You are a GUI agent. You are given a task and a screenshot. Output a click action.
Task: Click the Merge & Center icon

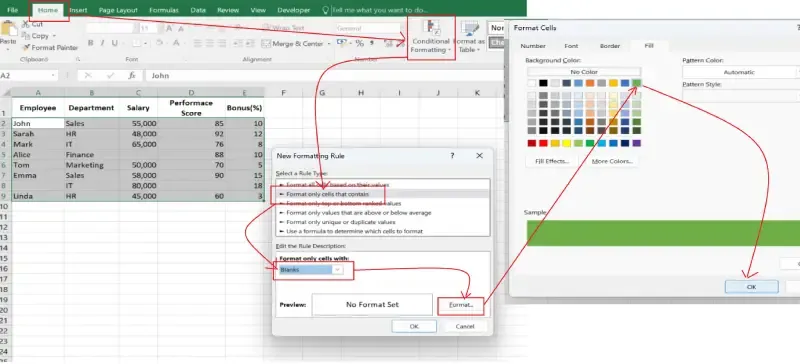265,44
